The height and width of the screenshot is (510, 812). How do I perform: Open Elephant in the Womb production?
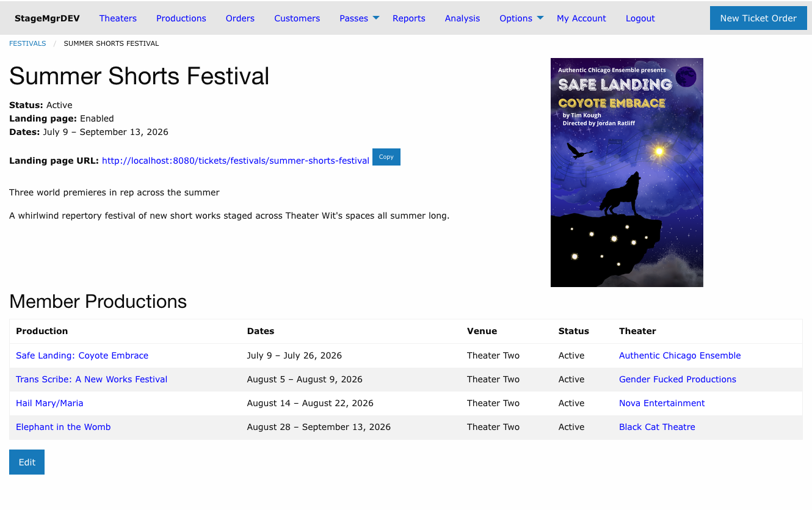click(x=63, y=427)
